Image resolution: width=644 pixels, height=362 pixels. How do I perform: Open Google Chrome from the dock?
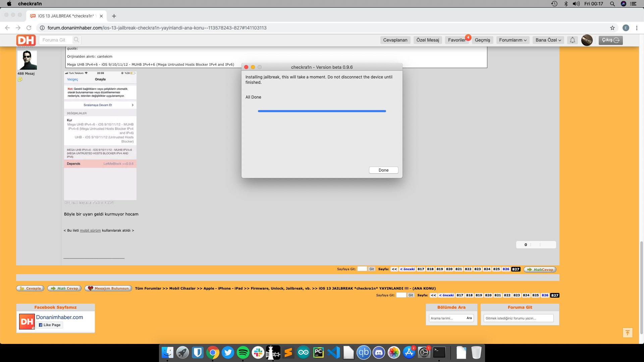click(213, 353)
